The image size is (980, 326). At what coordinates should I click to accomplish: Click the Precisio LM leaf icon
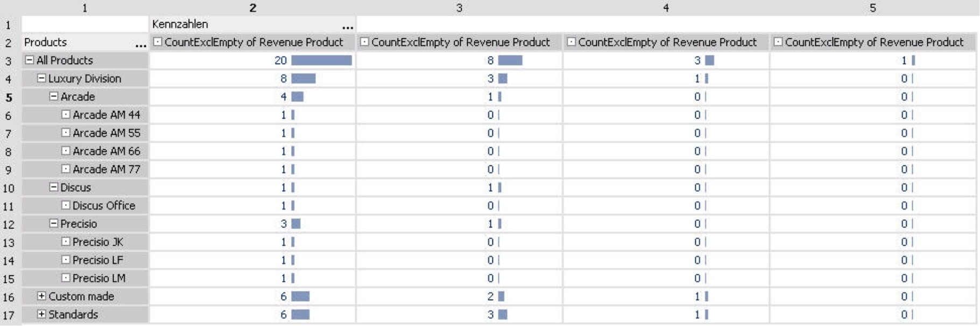[x=66, y=278]
